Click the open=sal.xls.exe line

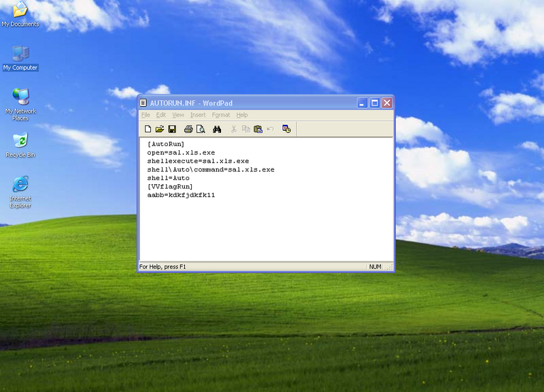click(181, 153)
